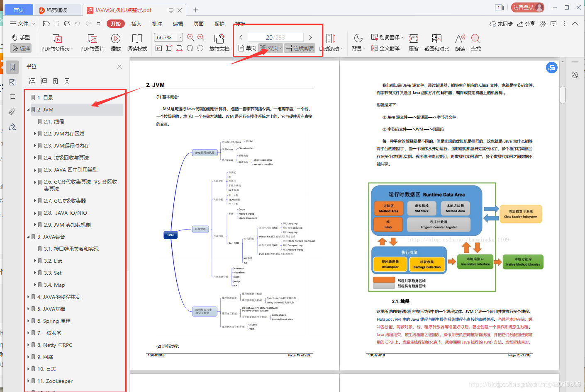Set actual size with 1:1 icon

coord(158,48)
